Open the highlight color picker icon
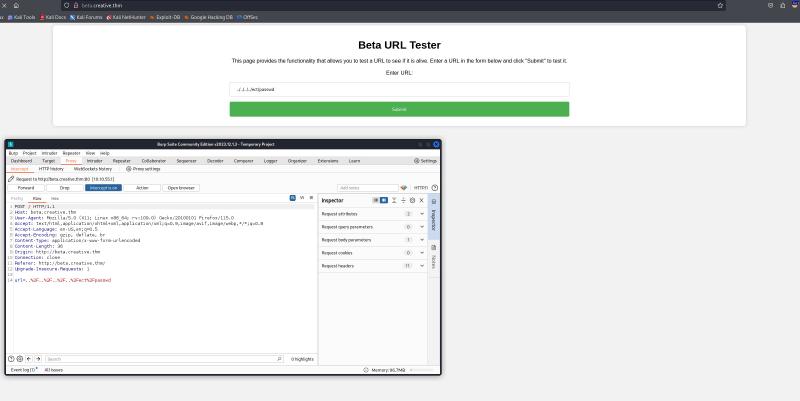The width and height of the screenshot is (800, 401). [x=404, y=187]
